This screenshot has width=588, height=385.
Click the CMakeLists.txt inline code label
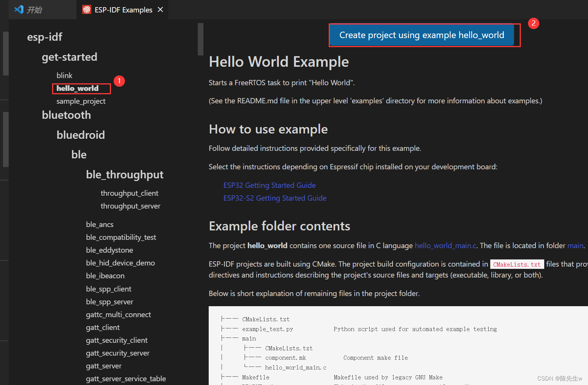pyautogui.click(x=517, y=264)
